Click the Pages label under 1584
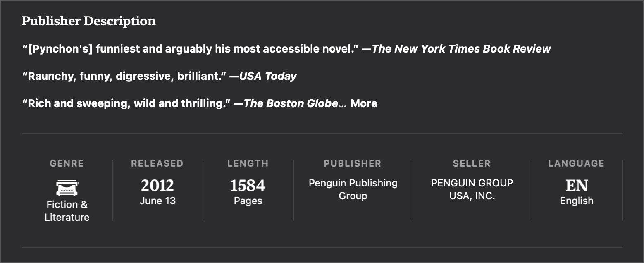Viewport: 644px width, 263px height. coord(248,201)
